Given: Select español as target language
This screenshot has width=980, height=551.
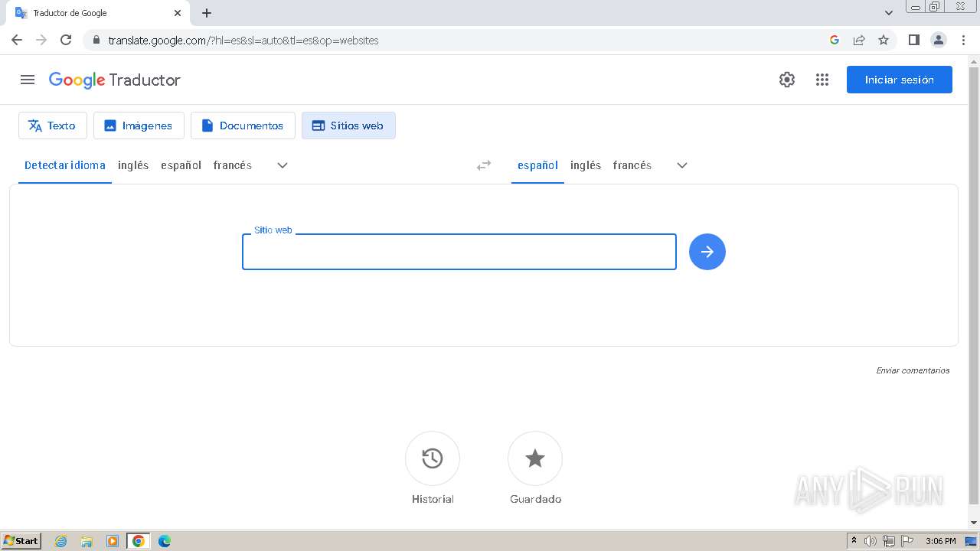Looking at the screenshot, I should point(537,165).
